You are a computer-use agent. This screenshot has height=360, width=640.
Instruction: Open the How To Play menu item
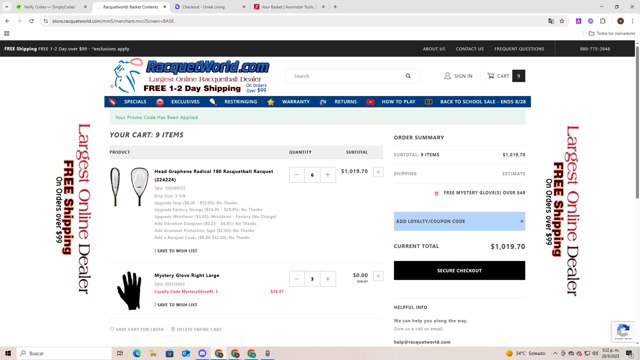[x=398, y=102]
